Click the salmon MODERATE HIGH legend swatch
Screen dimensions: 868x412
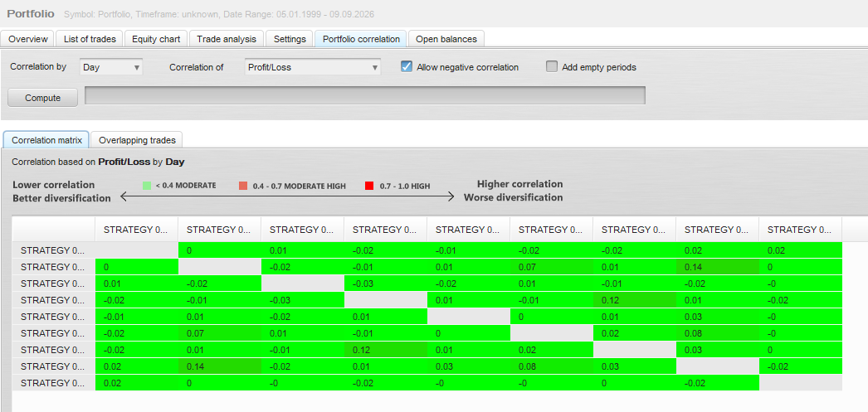tap(243, 186)
